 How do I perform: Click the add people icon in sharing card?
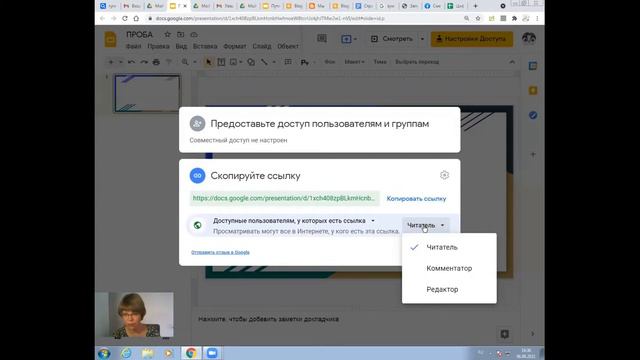(x=197, y=123)
